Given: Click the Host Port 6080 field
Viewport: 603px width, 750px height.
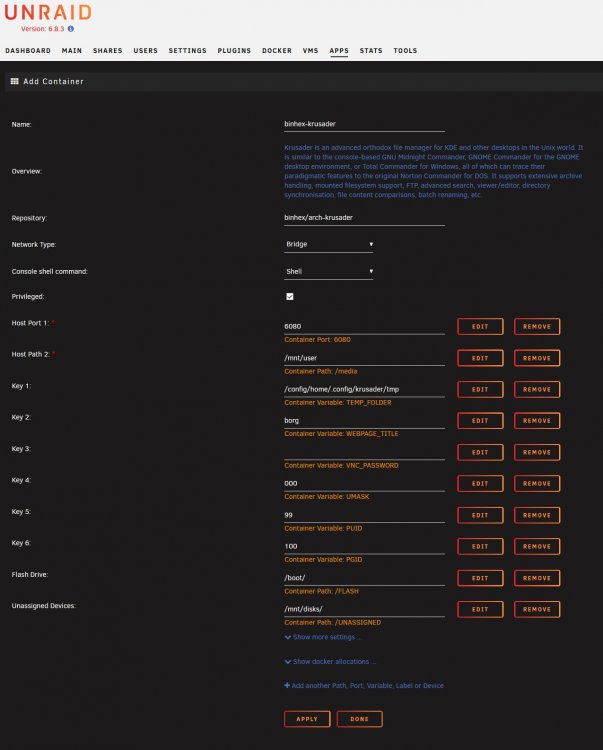Looking at the screenshot, I should [364, 327].
